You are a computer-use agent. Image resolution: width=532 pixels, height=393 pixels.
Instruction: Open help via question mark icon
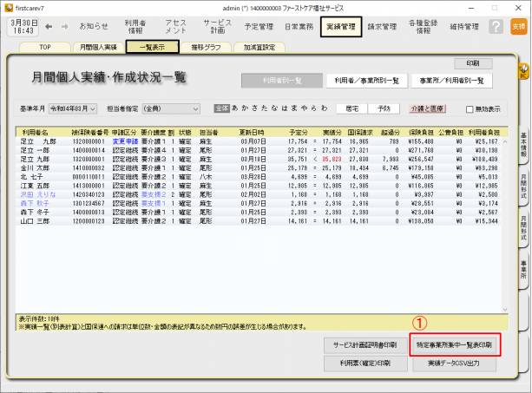(496, 27)
